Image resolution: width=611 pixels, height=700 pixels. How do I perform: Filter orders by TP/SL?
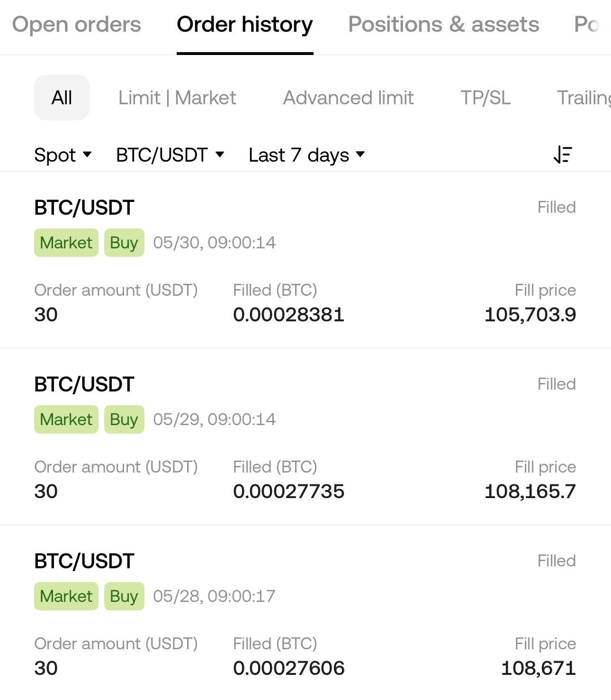pos(485,98)
